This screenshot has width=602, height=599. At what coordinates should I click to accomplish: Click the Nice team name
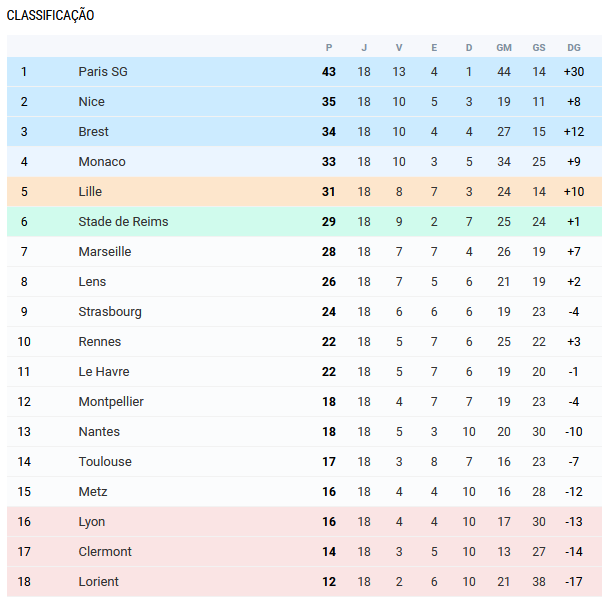tap(91, 102)
